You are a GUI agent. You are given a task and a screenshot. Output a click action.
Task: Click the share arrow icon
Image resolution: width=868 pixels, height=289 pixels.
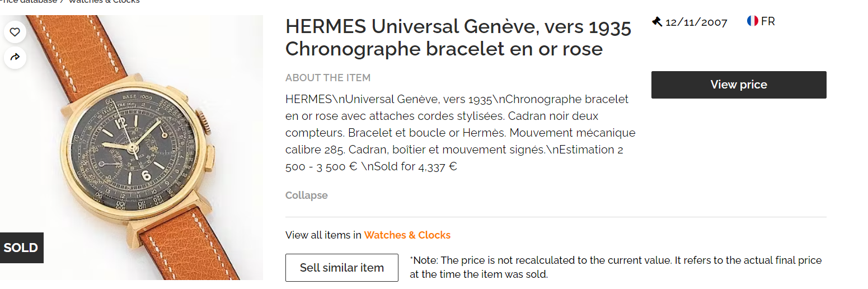coord(15,57)
